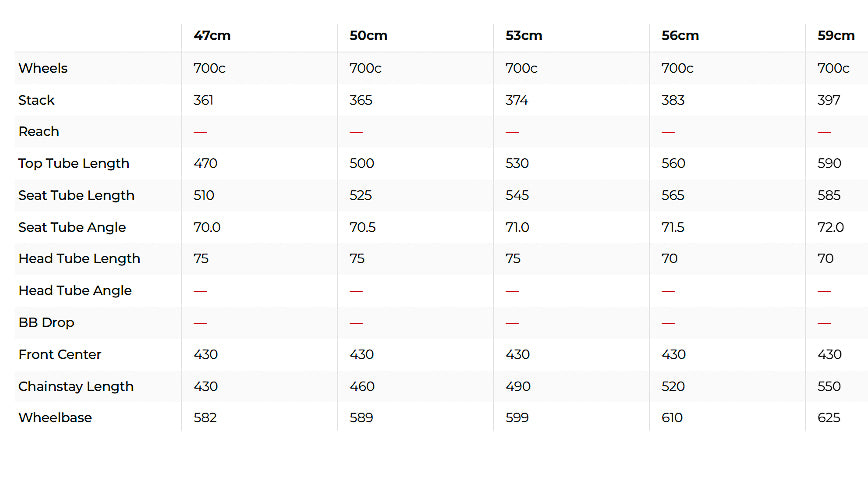
Task: Click the Top Tube Length 500 cell
Action: [x=361, y=164]
